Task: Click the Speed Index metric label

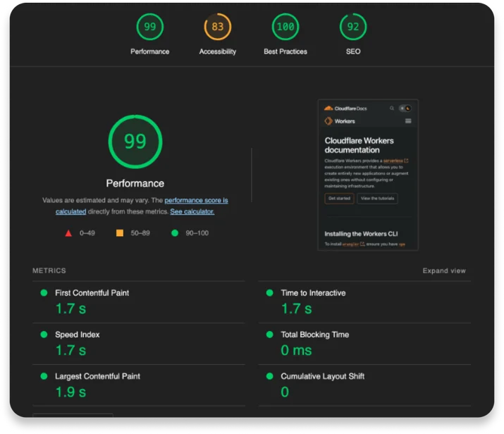Action: coord(77,335)
